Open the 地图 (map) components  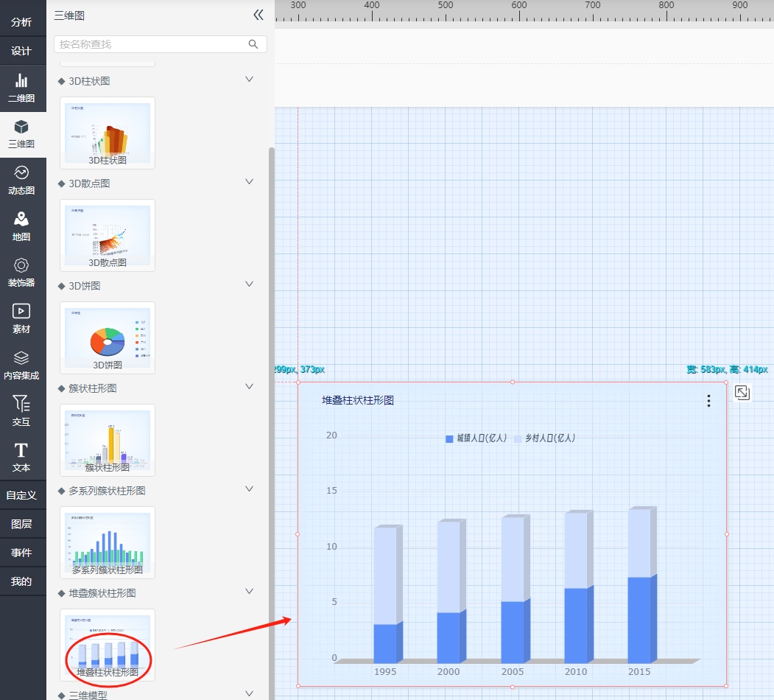[21, 227]
